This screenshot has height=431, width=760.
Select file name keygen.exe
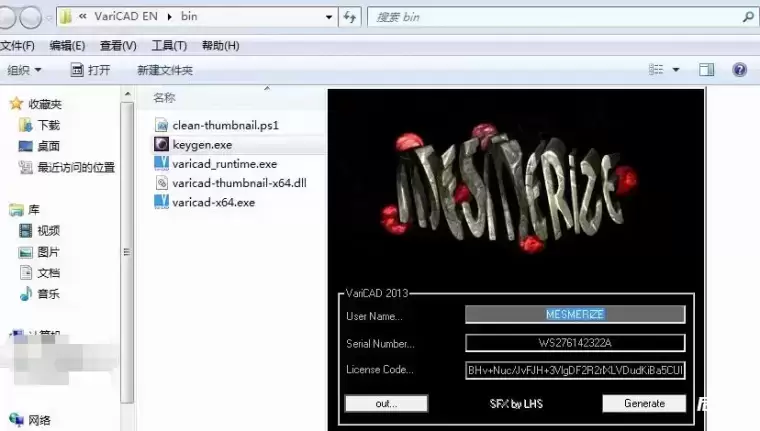tap(202, 144)
